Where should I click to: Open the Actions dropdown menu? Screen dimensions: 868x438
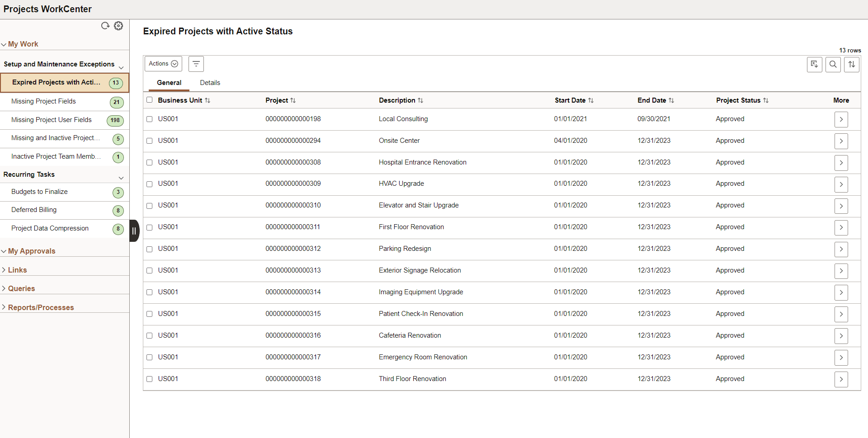coord(163,64)
